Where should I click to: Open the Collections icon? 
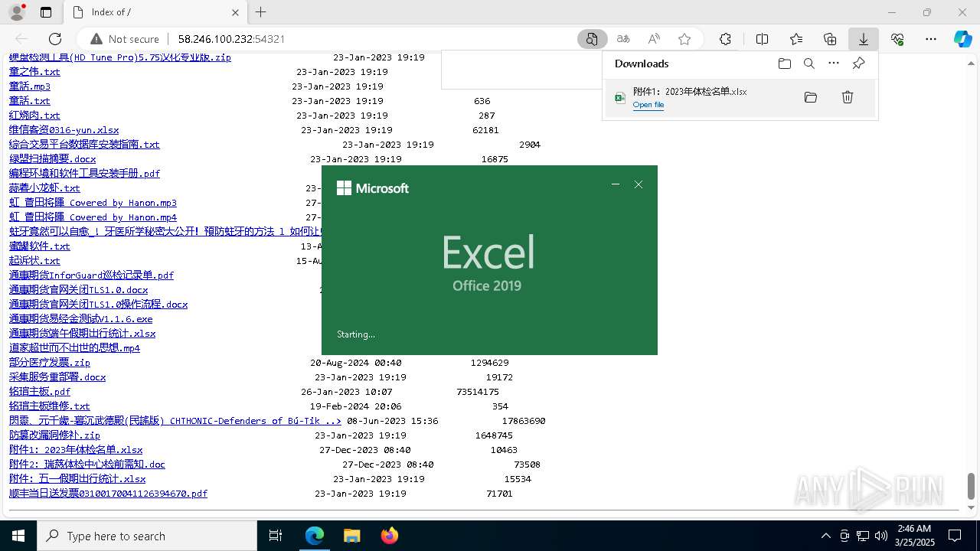pyautogui.click(x=830, y=39)
